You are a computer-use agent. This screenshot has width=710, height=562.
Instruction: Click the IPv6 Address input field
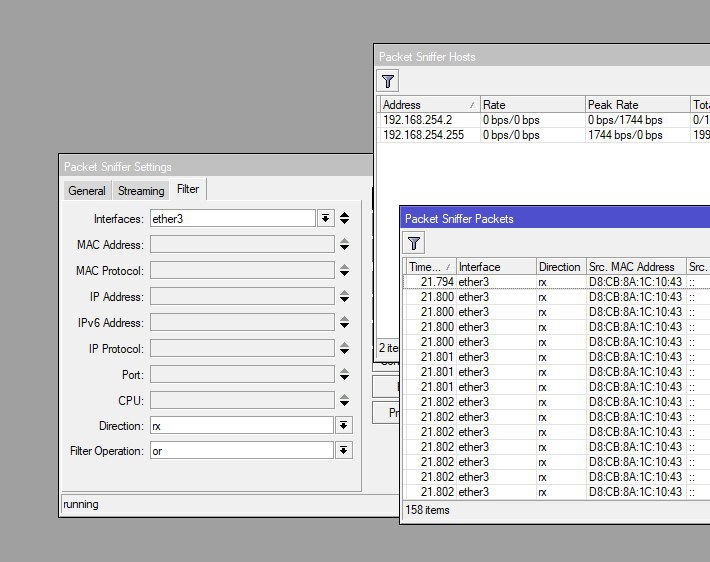(x=242, y=322)
